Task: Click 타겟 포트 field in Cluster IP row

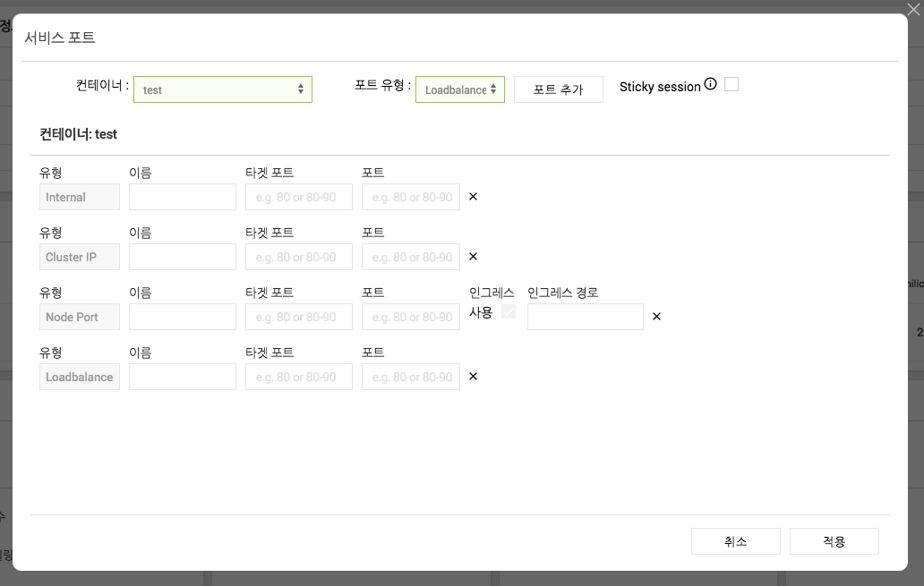Action: pos(299,257)
